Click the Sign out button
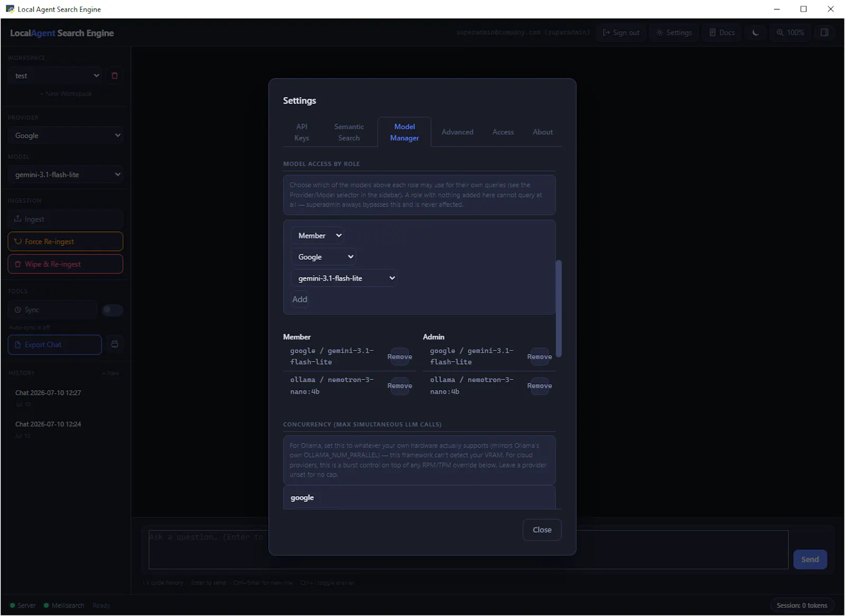 coord(621,33)
